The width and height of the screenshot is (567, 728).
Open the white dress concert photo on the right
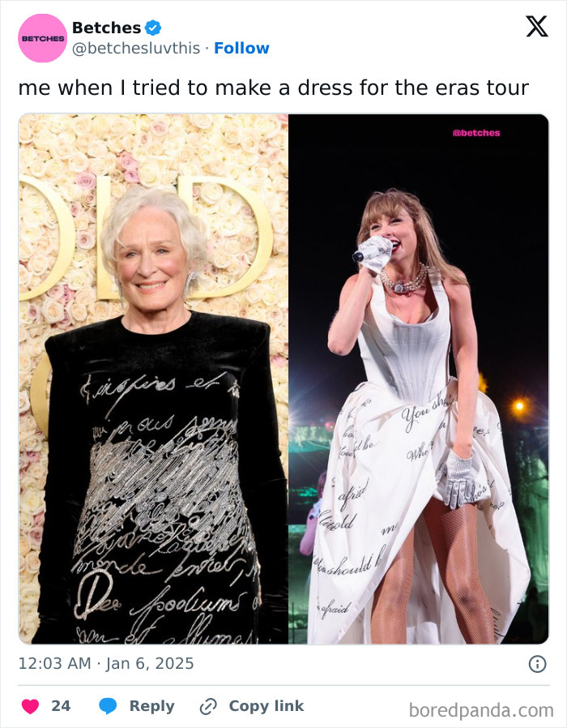coord(419,379)
